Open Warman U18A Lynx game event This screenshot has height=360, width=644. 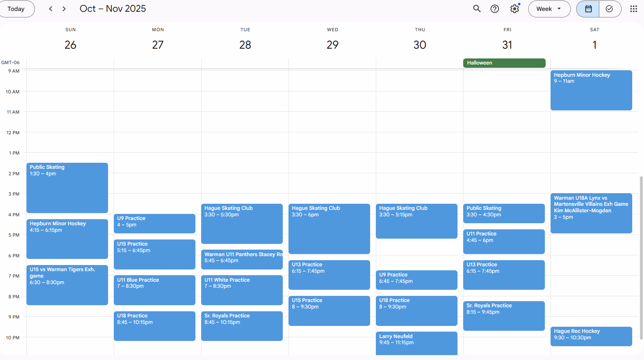[x=591, y=213]
